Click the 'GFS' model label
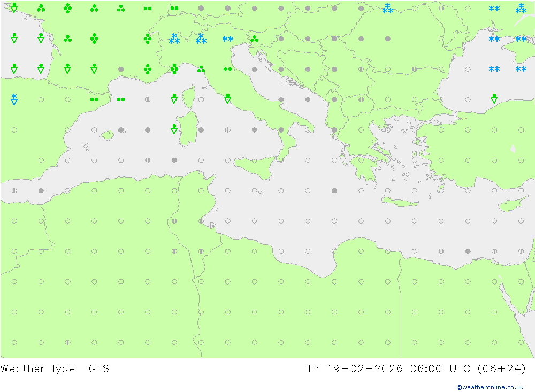Screen dimensions: 535x392 pyautogui.click(x=99, y=368)
